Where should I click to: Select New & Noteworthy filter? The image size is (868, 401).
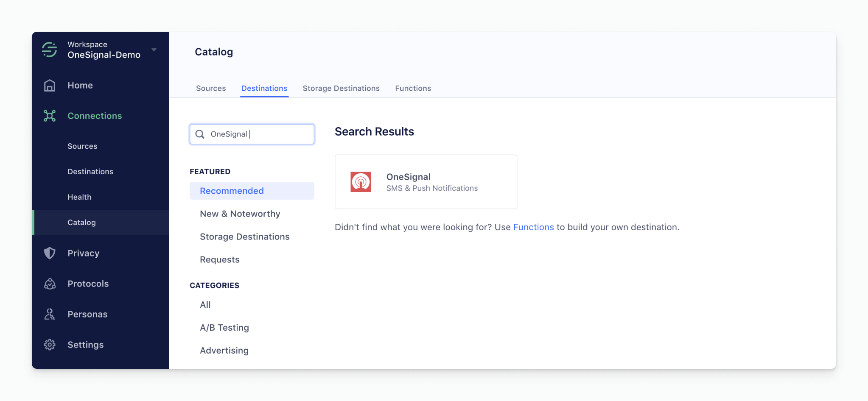[x=240, y=214]
